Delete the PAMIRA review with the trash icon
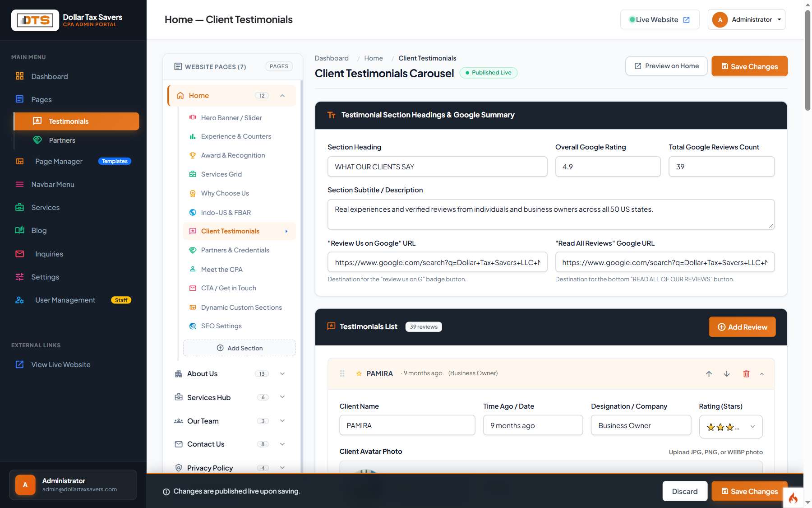Screen dimensions: 812x508 click(746, 374)
